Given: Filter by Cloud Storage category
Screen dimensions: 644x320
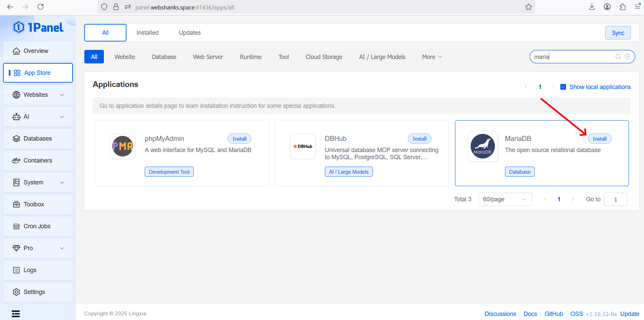Looking at the screenshot, I should tap(324, 57).
